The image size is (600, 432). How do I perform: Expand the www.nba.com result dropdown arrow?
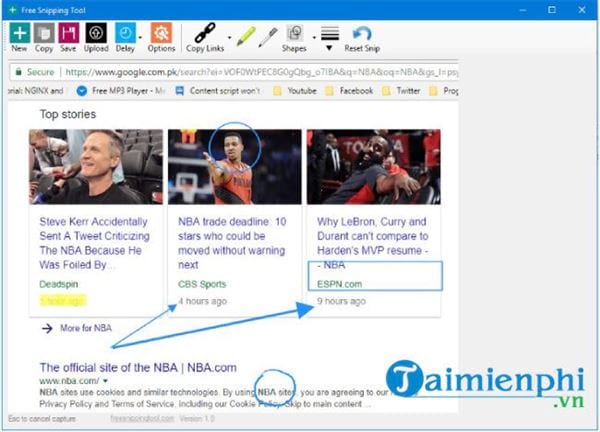(x=105, y=381)
